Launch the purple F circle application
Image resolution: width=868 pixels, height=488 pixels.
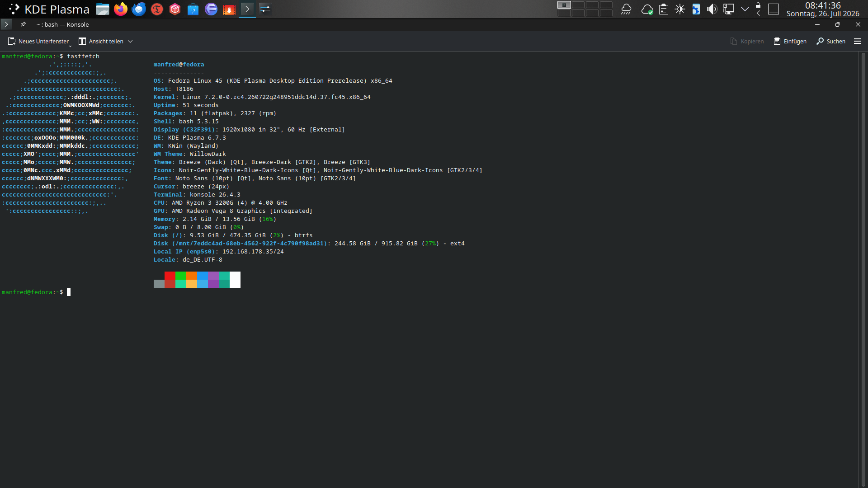pos(211,9)
